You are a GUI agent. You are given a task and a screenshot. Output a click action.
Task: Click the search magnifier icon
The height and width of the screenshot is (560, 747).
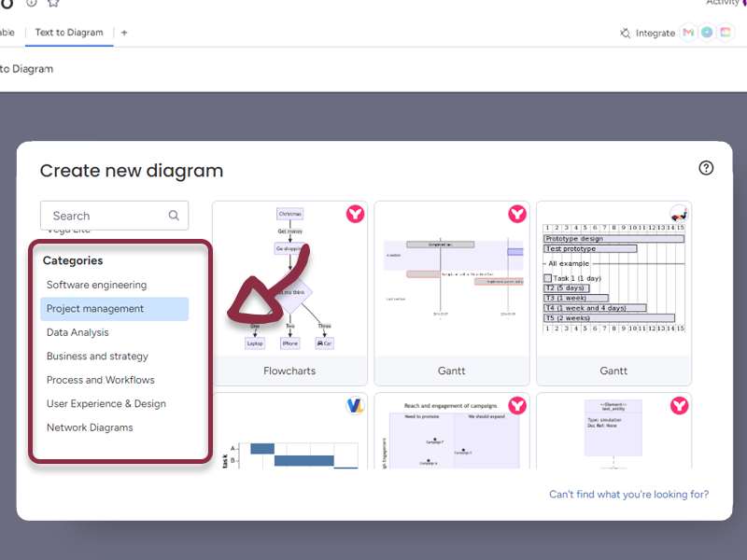click(174, 216)
